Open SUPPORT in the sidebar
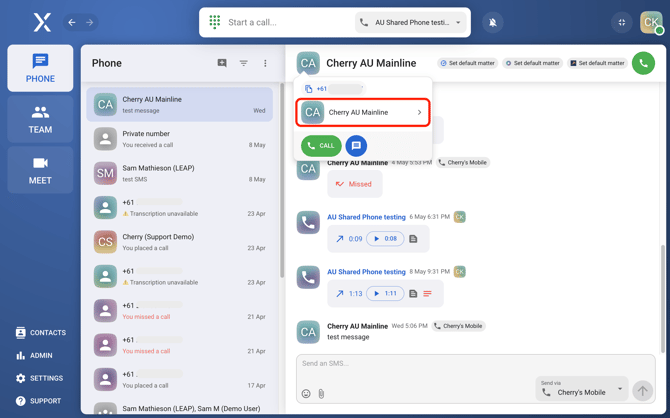Screen dimensions: 670x418 (38, 400)
